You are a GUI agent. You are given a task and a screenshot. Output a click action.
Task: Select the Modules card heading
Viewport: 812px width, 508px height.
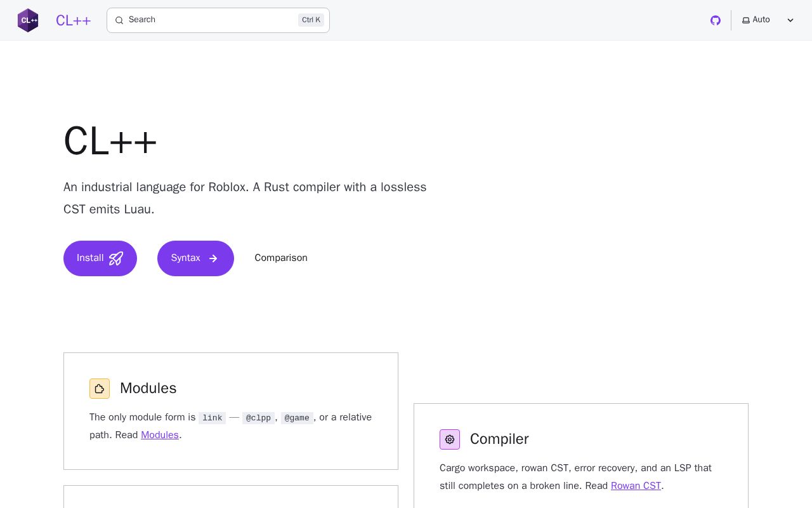pos(148,388)
